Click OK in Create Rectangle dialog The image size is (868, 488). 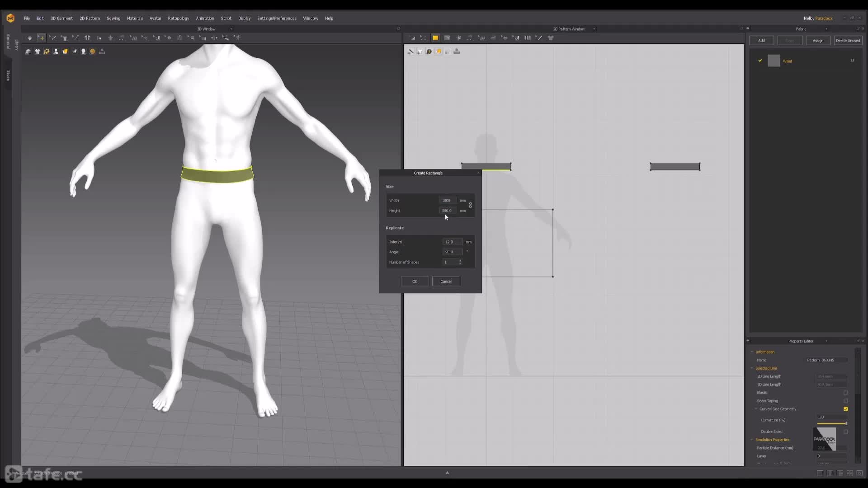(x=415, y=282)
